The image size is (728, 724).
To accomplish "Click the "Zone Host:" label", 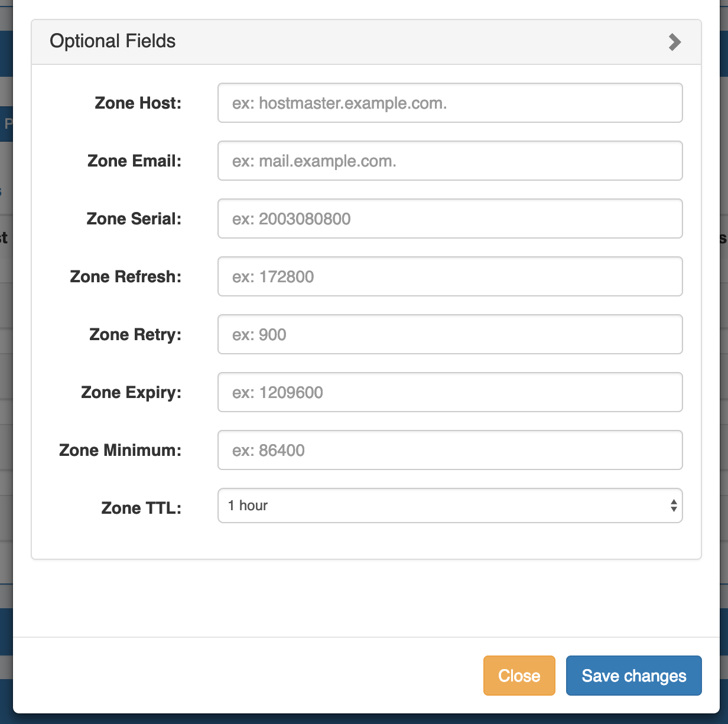I will coord(138,103).
